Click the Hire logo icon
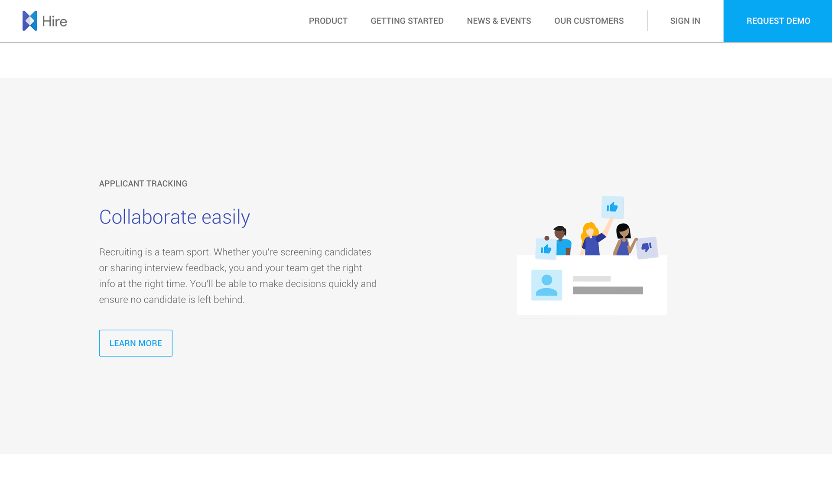Screen dimensions: 832x504 30,21
